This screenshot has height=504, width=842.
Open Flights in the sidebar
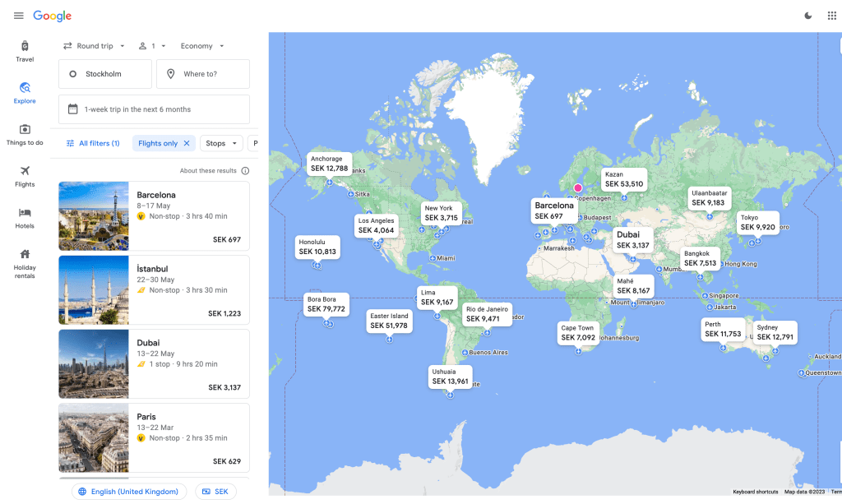tap(25, 176)
